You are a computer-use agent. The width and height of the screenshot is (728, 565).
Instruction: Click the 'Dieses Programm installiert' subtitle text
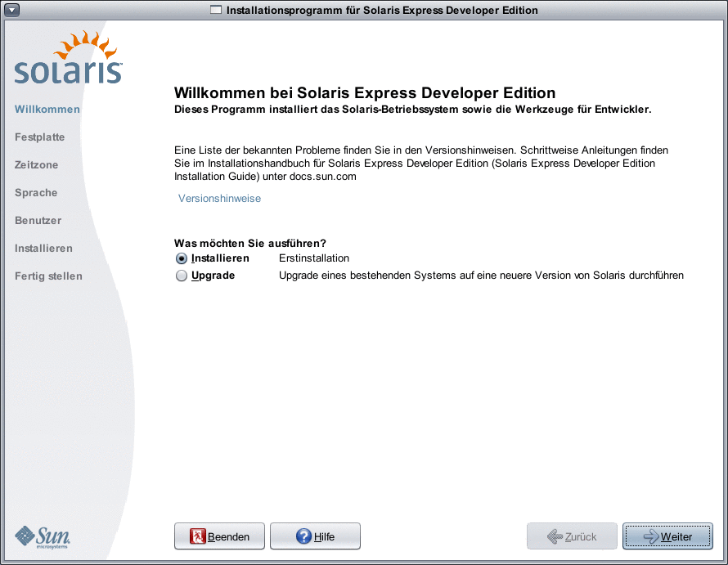[x=412, y=110]
